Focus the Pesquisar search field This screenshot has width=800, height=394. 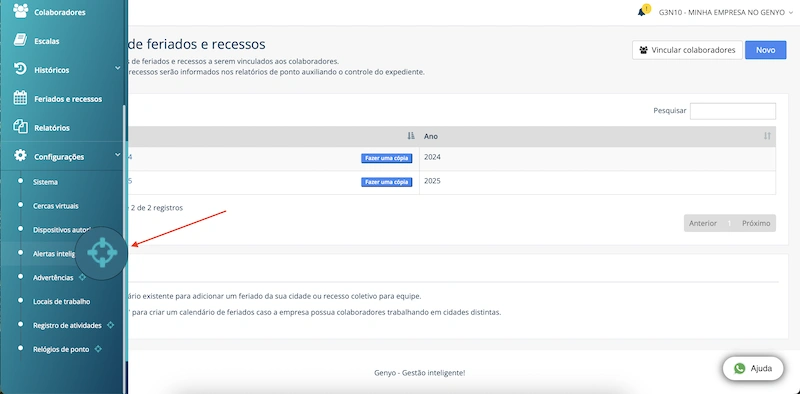coord(733,111)
